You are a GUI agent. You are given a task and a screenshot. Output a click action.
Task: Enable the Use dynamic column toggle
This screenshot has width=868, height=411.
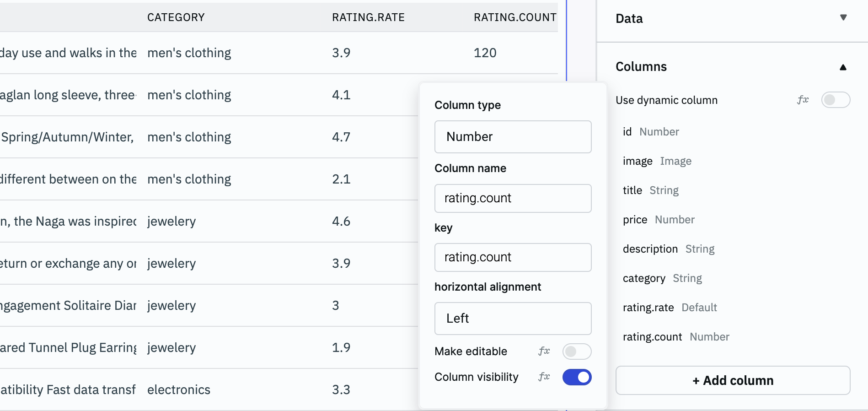(835, 100)
